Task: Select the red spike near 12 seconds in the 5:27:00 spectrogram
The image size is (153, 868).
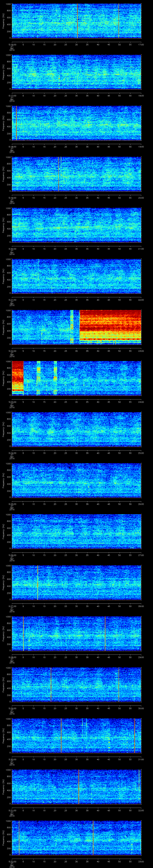Action: pyautogui.click(x=38, y=582)
